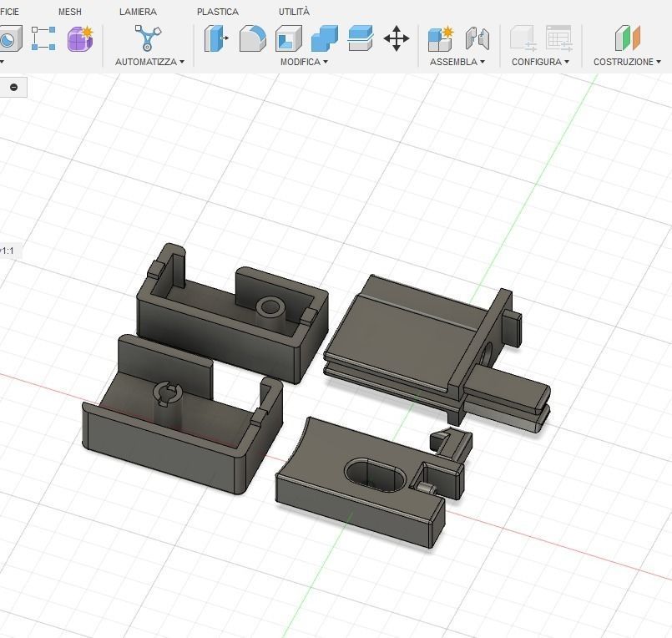
Task: Select the Combine tool
Action: pos(325,38)
